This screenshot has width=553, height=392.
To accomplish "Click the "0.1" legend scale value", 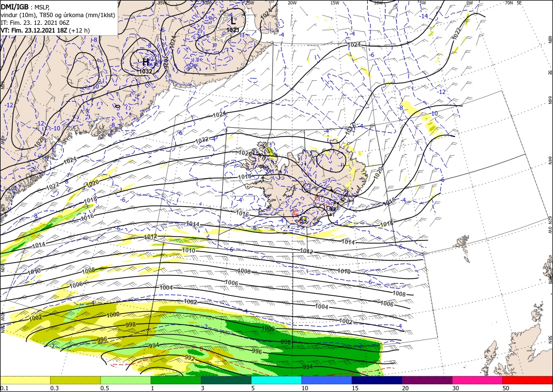I will coord(4,388).
